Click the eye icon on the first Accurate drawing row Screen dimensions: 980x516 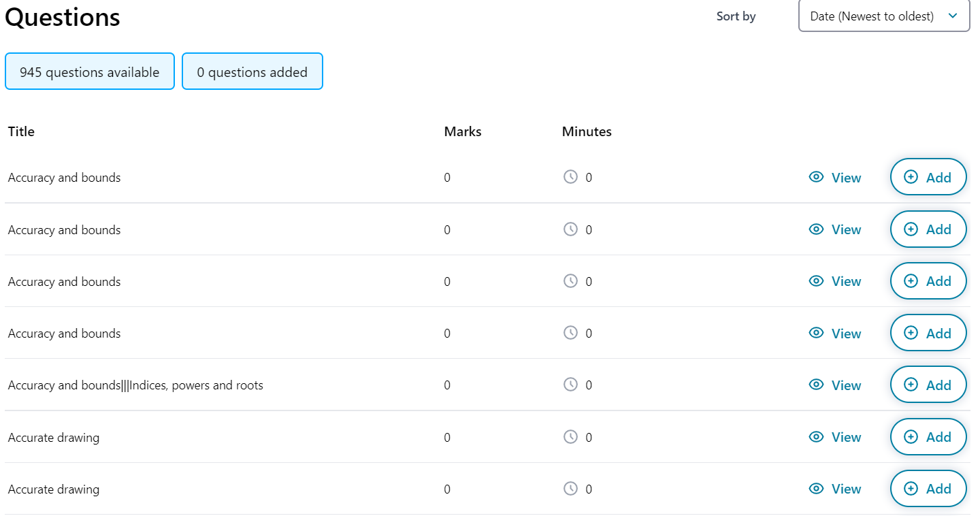click(x=816, y=436)
